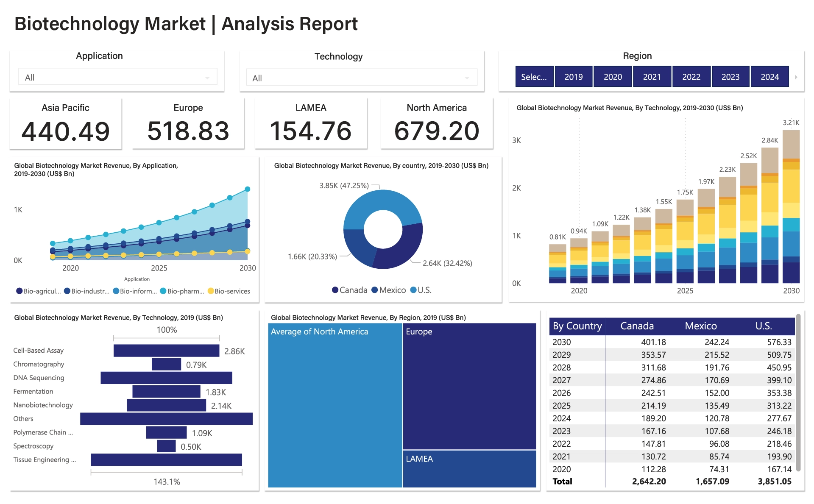Click the Mexico legend marker
The height and width of the screenshot is (504, 814).
click(x=375, y=290)
